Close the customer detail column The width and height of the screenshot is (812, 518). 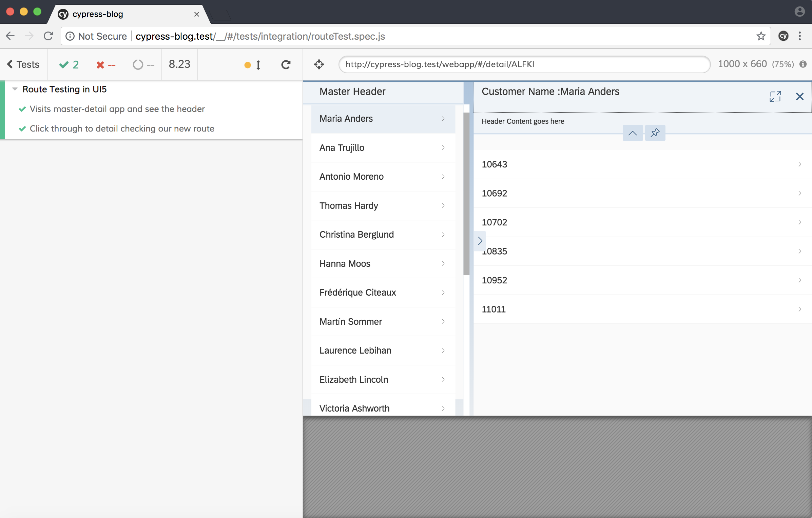click(799, 96)
